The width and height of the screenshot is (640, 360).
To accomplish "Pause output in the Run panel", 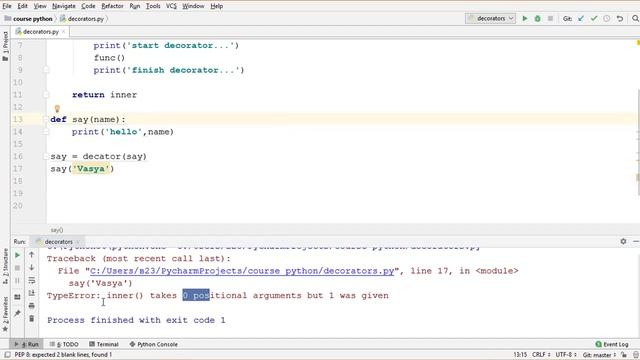I will coord(18,280).
